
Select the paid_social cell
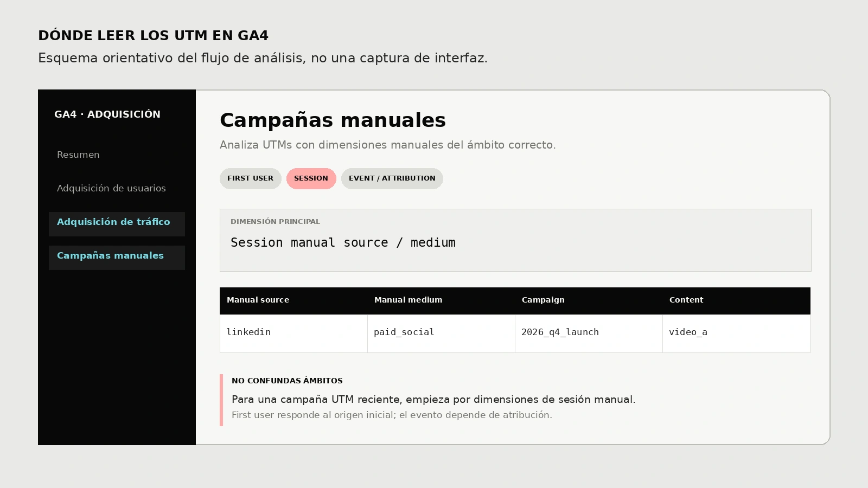pyautogui.click(x=441, y=333)
